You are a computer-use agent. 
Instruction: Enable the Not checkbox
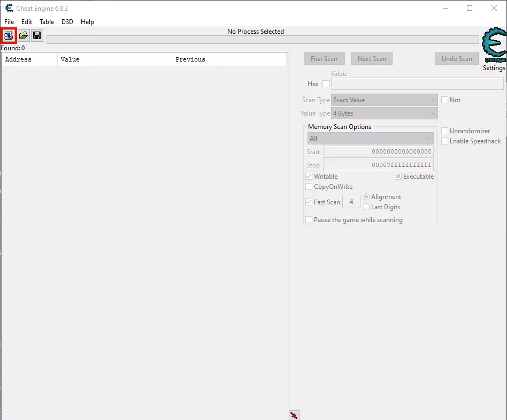point(444,100)
